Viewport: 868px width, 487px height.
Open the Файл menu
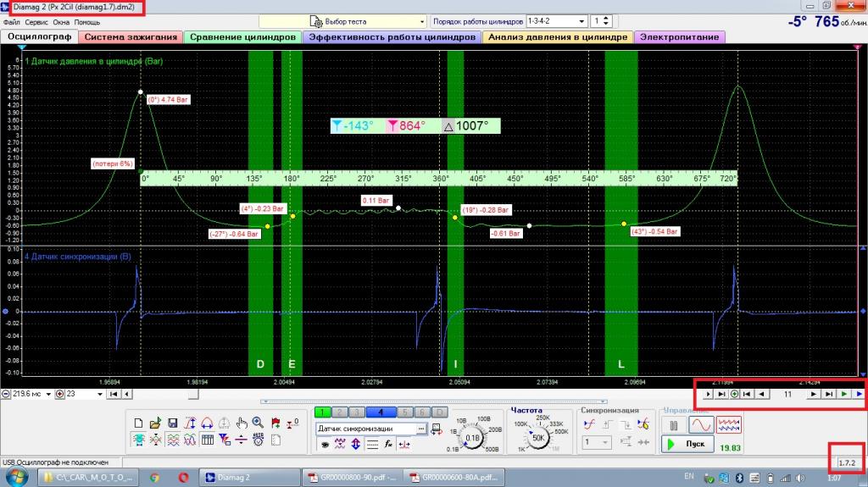point(12,22)
